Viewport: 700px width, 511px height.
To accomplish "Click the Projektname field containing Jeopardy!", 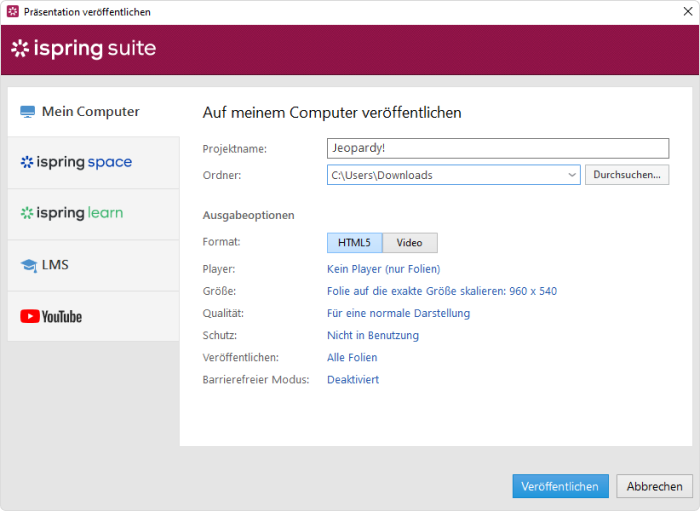I will click(498, 148).
